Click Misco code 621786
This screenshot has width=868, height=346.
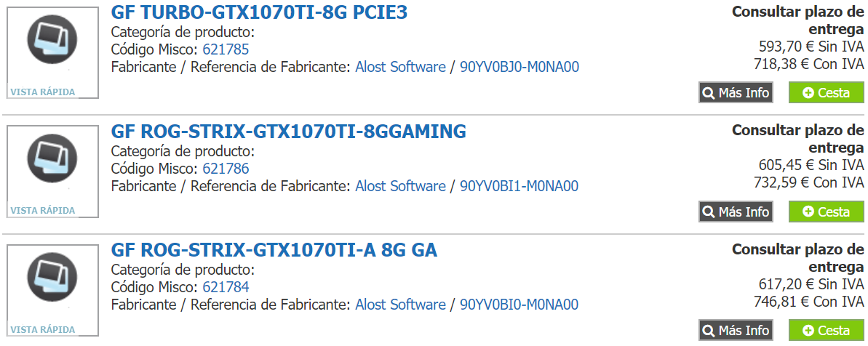coord(226,169)
